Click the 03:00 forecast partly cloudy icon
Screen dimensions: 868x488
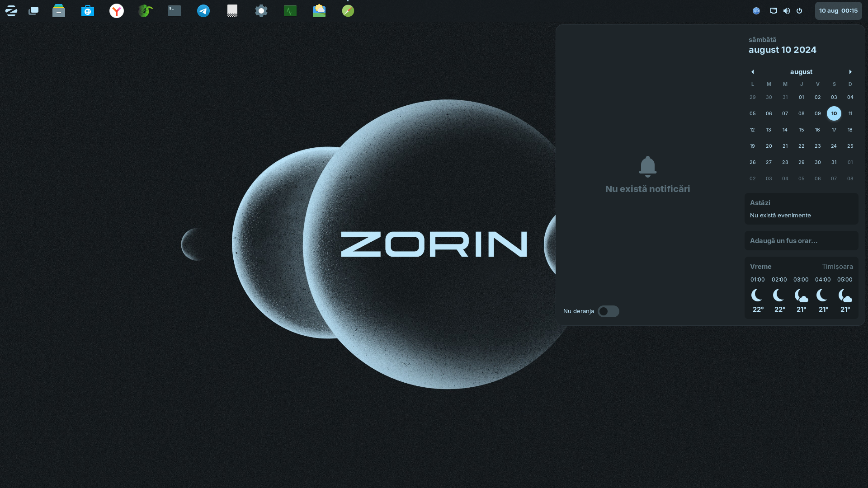tap(801, 296)
